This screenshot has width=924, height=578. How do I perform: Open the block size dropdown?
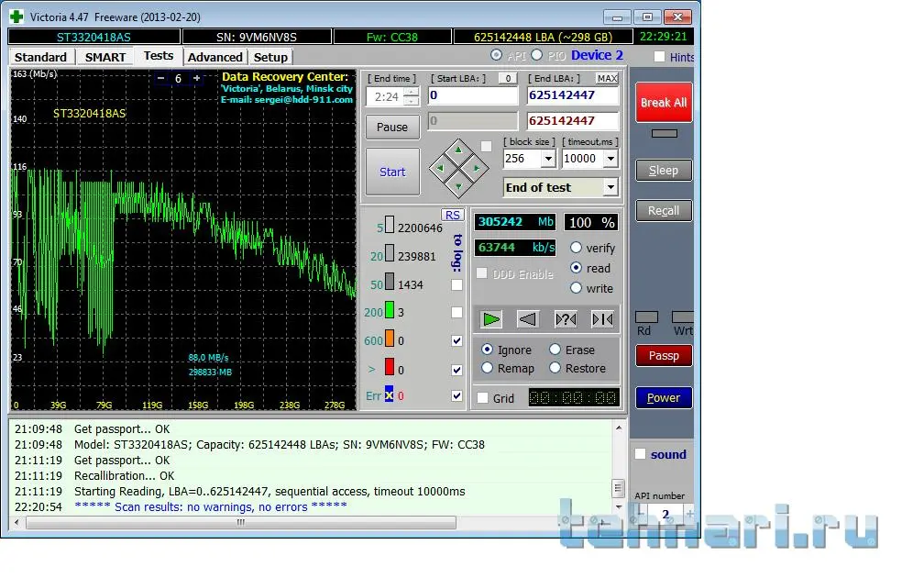click(548, 159)
